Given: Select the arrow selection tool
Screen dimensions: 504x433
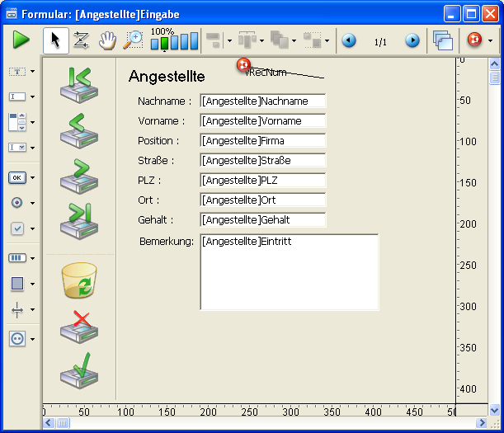Looking at the screenshot, I should tap(55, 40).
